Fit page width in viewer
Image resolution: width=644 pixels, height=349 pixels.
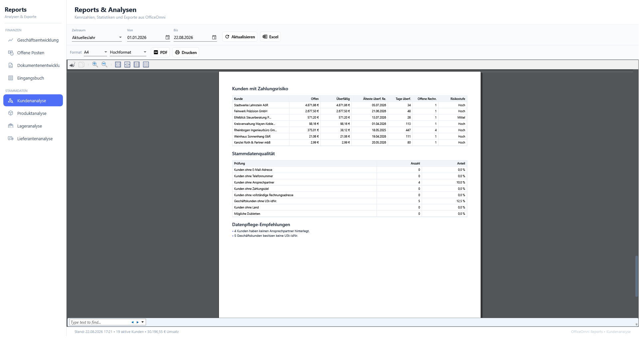pos(127,65)
